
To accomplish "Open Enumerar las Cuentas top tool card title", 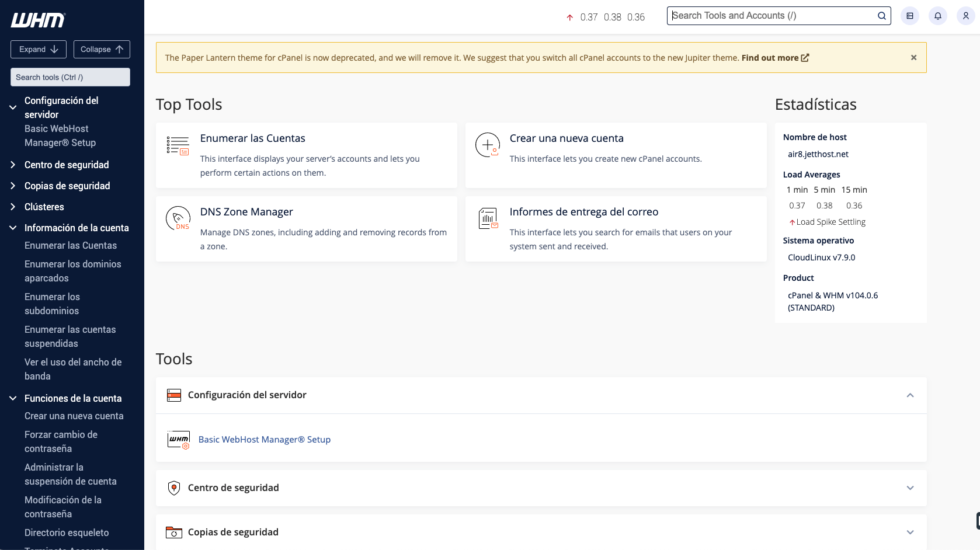I will click(x=253, y=138).
